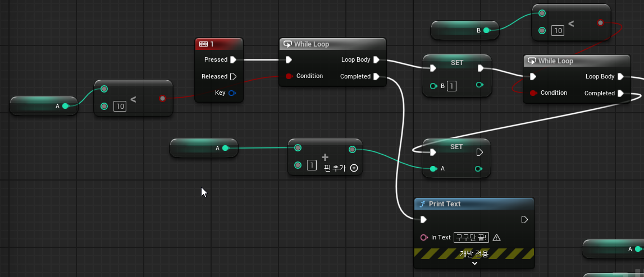Click the Released execution pin on key 1 node

tap(233, 76)
